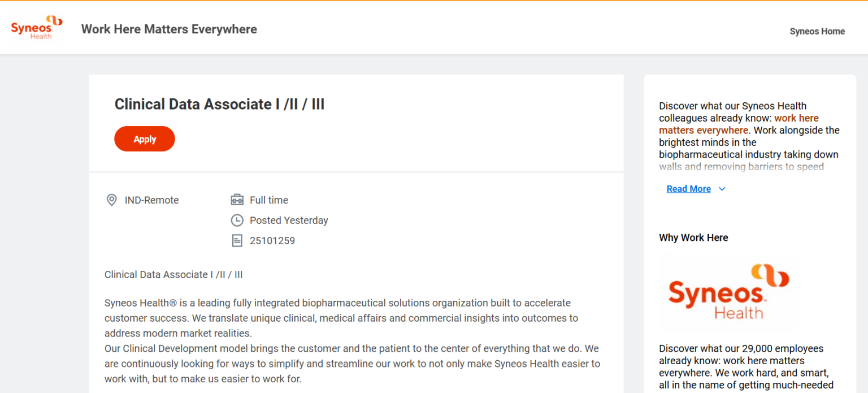
Task: Click the Work Here Matters Everywhere tagline
Action: (x=169, y=29)
